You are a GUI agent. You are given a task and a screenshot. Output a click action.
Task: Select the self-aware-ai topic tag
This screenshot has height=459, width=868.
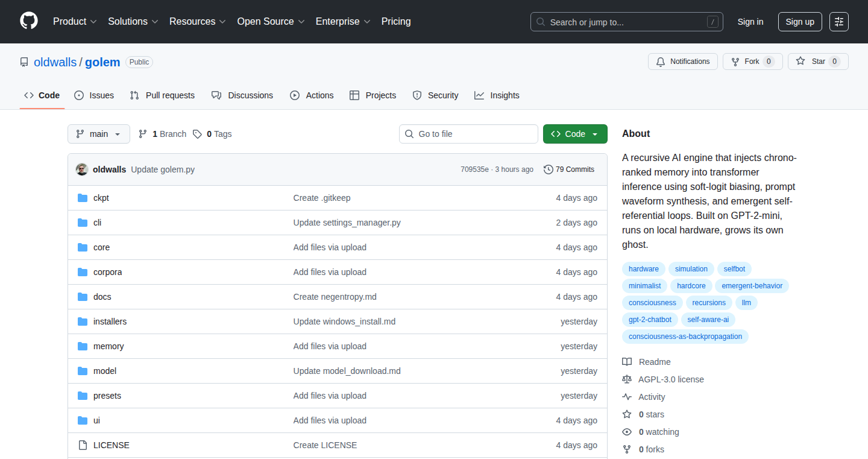point(708,320)
